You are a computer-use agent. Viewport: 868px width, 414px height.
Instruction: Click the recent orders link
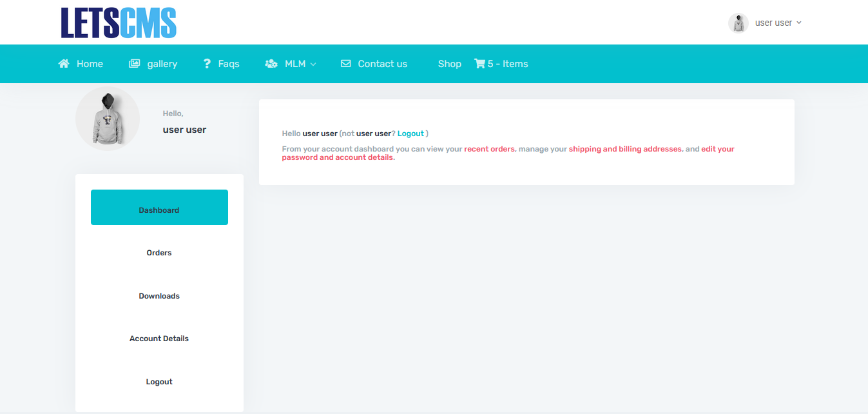tap(489, 149)
